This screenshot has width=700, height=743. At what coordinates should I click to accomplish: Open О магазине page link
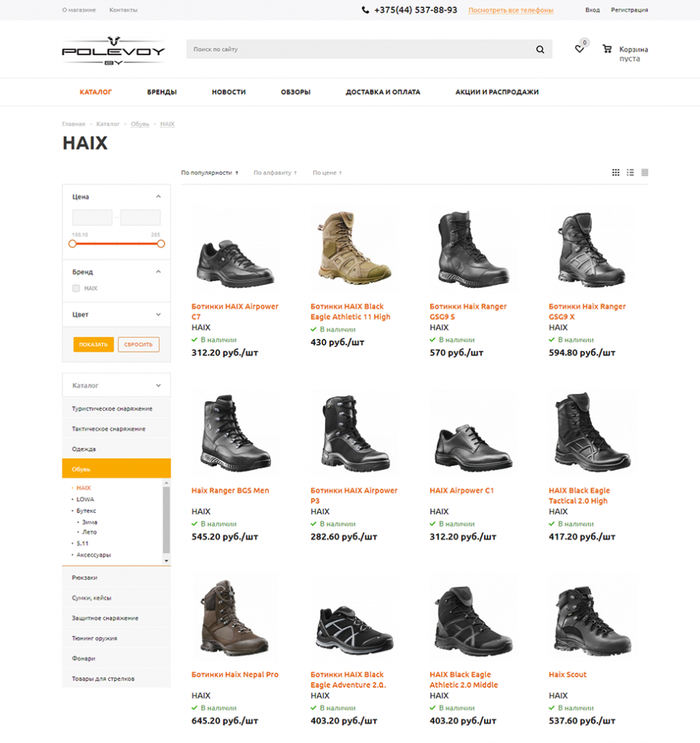[x=78, y=10]
